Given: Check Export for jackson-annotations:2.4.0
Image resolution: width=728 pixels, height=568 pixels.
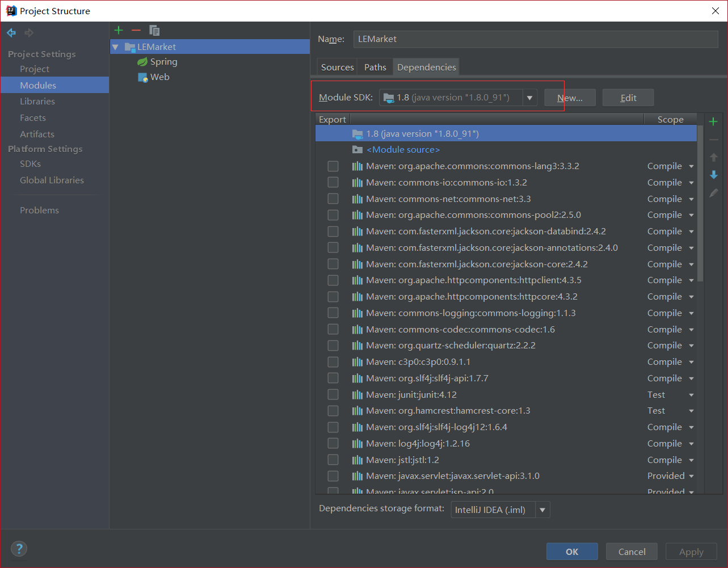Looking at the screenshot, I should (333, 247).
